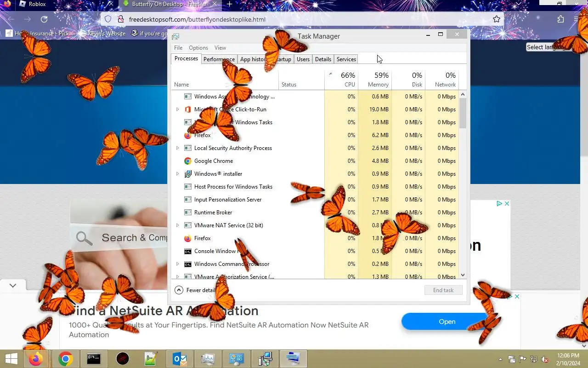Switch to the Services tab
588x368 pixels.
346,59
